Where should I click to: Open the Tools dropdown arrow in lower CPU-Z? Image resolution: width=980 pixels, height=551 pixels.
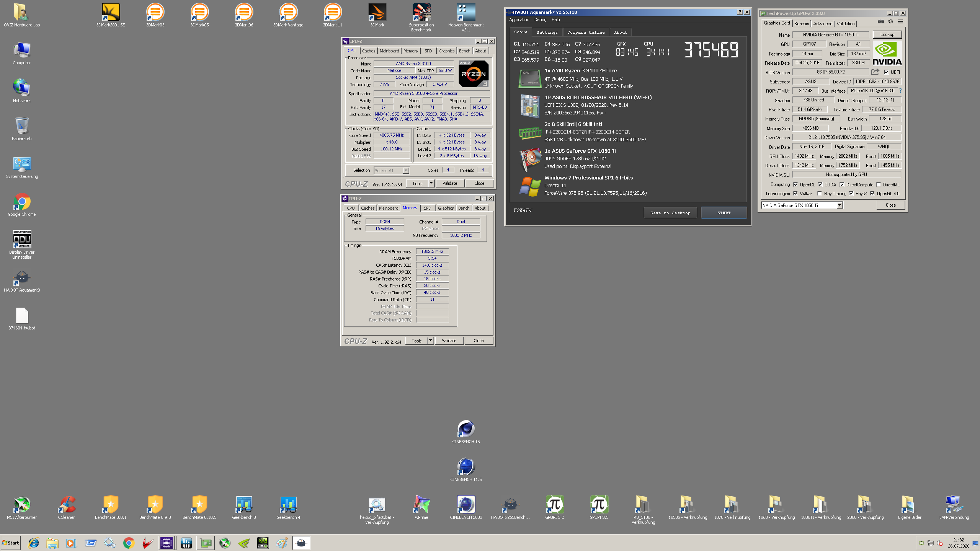(430, 341)
